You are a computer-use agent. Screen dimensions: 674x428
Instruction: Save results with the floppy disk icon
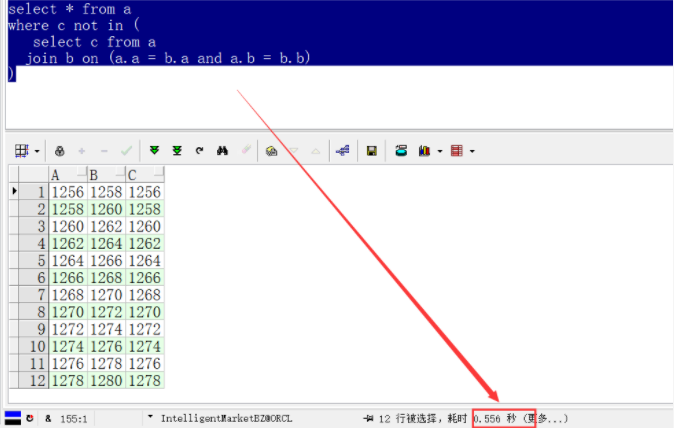372,151
